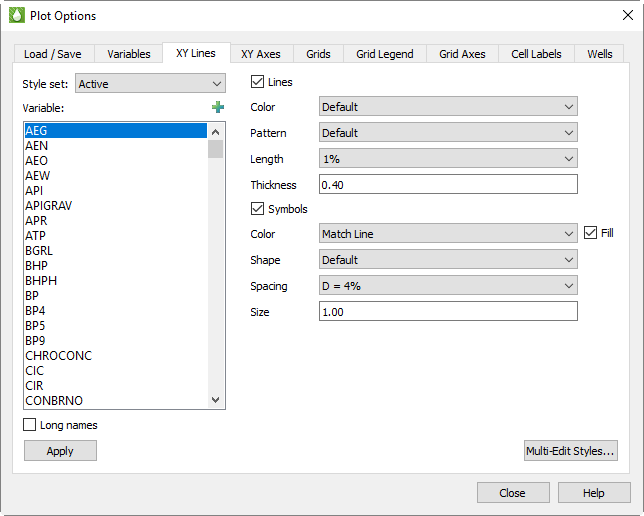This screenshot has width=644, height=516.
Task: Select BP5 in the variable list
Action: coord(116,326)
